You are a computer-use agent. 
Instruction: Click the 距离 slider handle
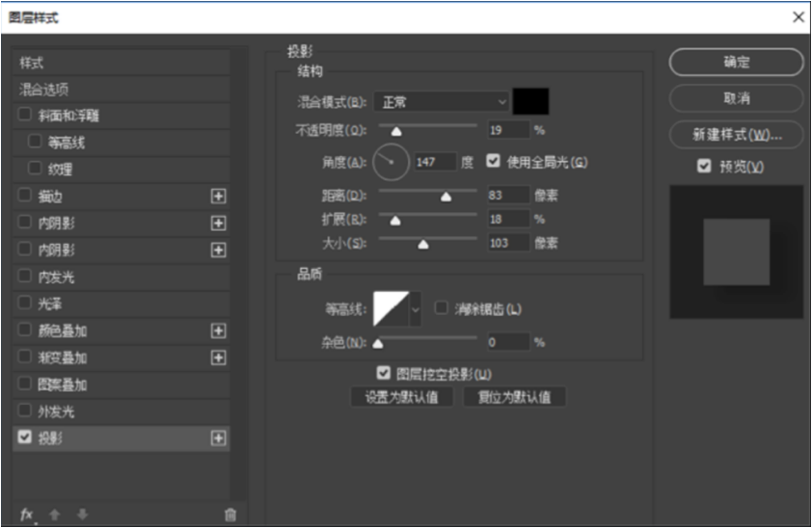pyautogui.click(x=446, y=197)
